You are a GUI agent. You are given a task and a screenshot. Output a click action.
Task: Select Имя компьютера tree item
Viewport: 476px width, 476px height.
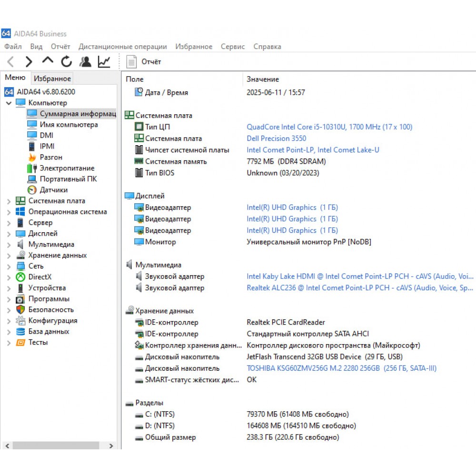(62, 124)
